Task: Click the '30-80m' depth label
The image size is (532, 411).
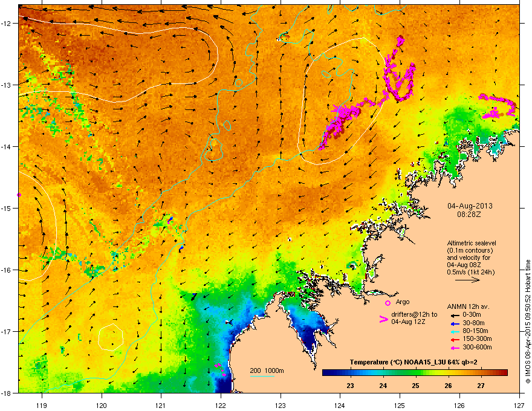Action: tap(473, 323)
